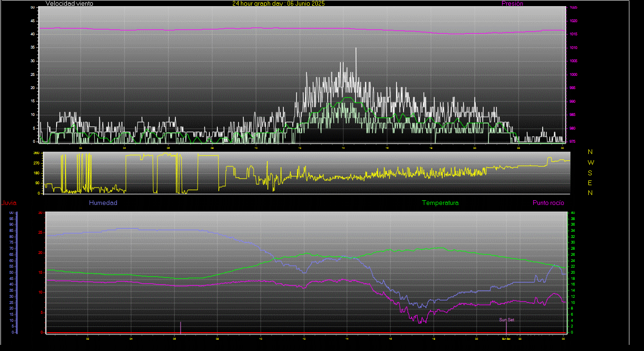The image size is (644, 351).
Task: Click the '24 hour graph day : 06 Junio 2025' heading
Action: pos(278,3)
